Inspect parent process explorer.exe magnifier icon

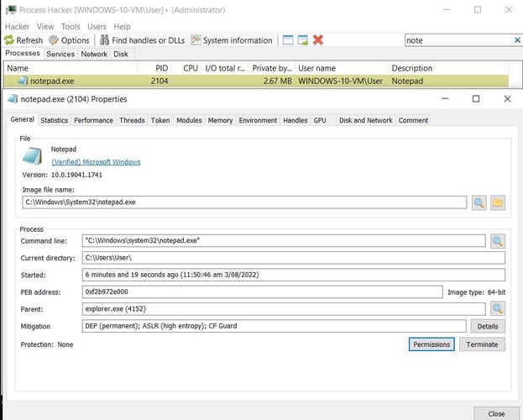[x=497, y=309]
